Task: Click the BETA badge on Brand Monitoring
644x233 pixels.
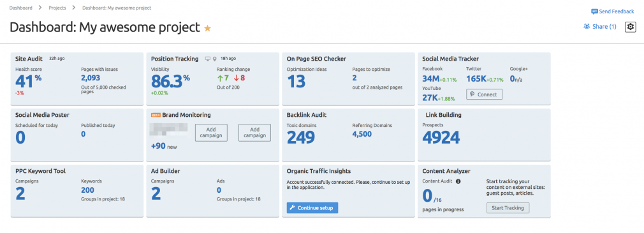Action: tap(156, 116)
